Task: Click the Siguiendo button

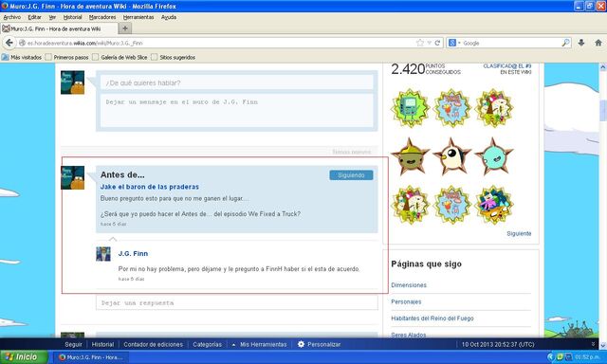Action: coord(351,175)
